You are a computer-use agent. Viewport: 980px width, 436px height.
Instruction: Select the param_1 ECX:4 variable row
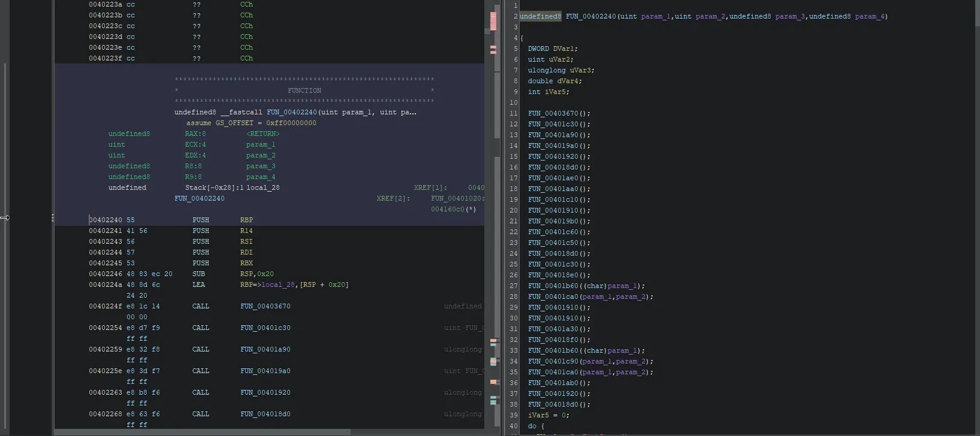point(260,144)
